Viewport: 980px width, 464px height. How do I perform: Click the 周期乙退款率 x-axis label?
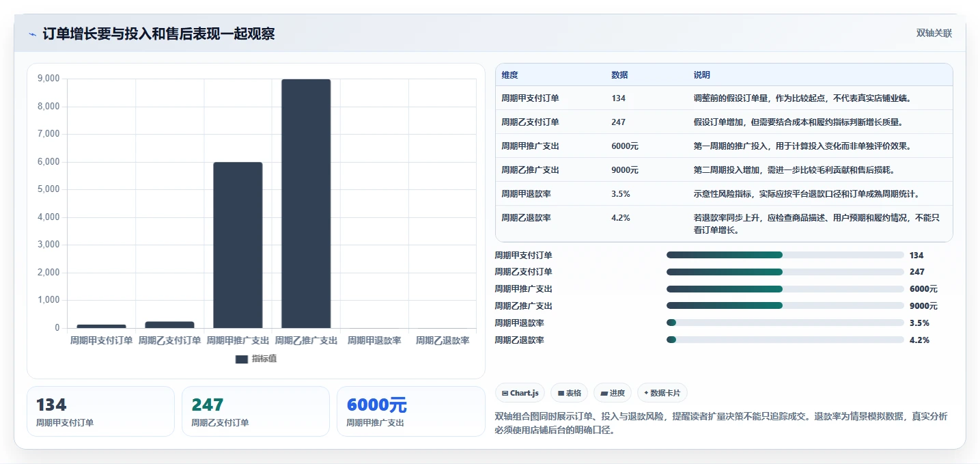tap(443, 340)
